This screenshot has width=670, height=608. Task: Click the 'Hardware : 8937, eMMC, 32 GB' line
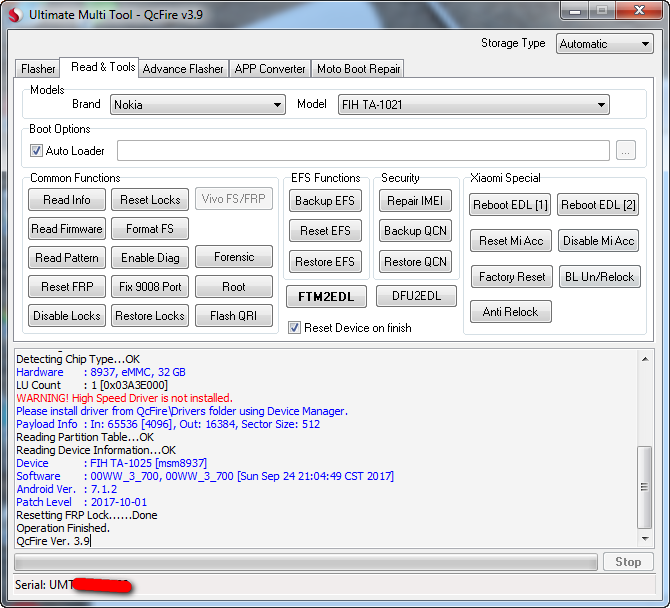tap(101, 372)
